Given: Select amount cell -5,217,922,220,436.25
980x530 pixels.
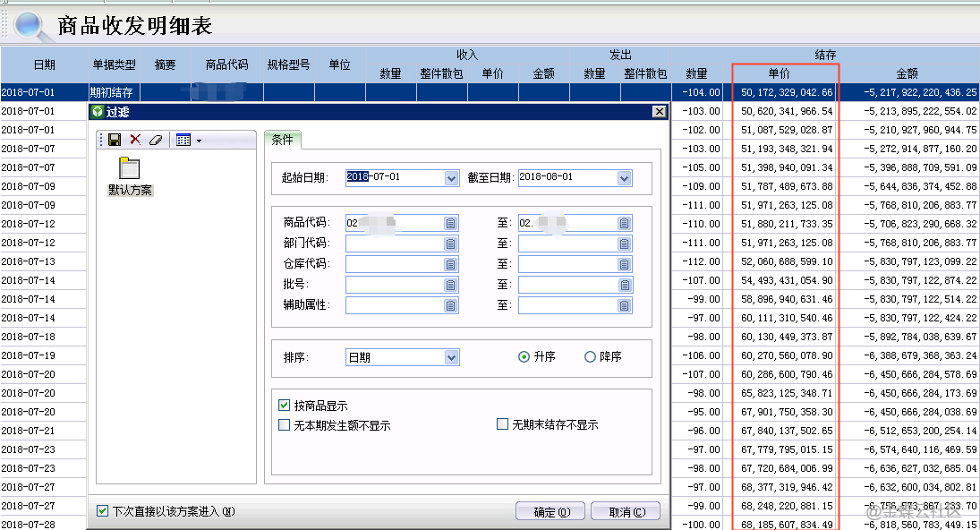Looking at the screenshot, I should [x=907, y=92].
